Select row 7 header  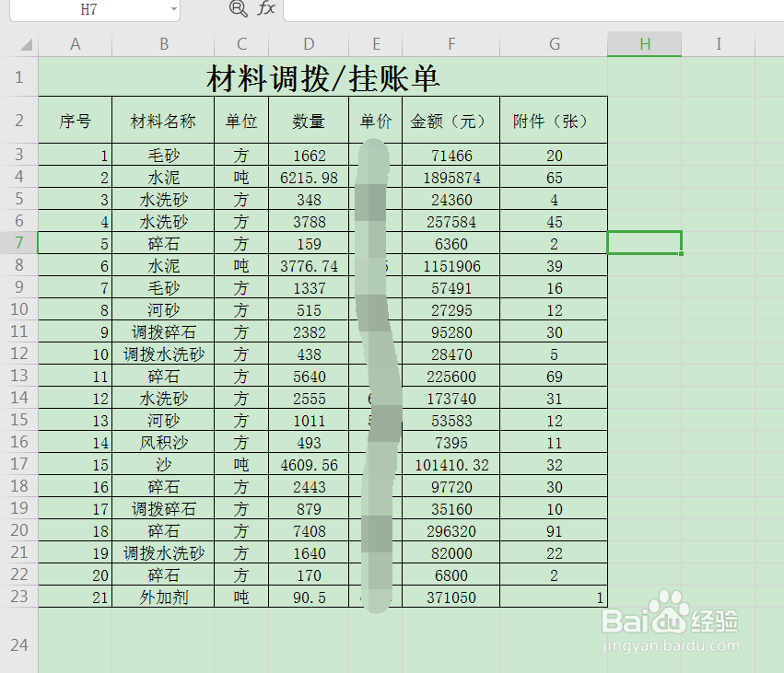click(x=19, y=243)
